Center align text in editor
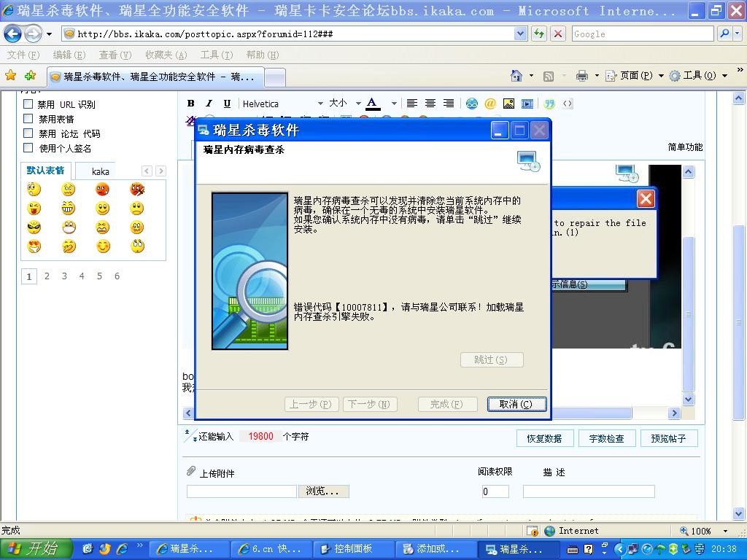747x560 pixels. 430,104
